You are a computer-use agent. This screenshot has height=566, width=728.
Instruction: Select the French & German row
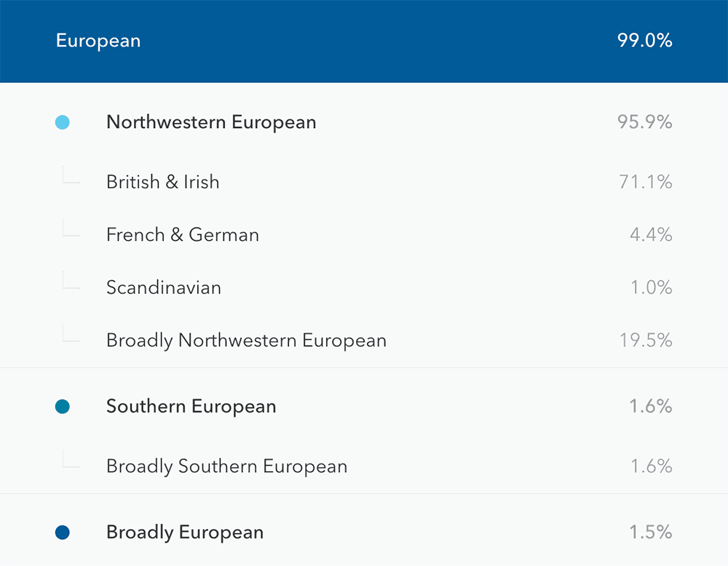pyautogui.click(x=182, y=235)
